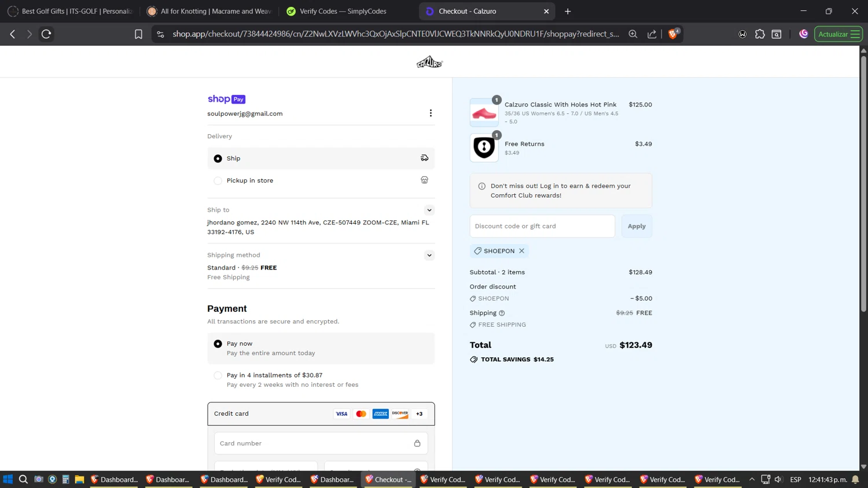Viewport: 868px width, 488px height.
Task: Click the Credit card payment header
Action: [321, 413]
